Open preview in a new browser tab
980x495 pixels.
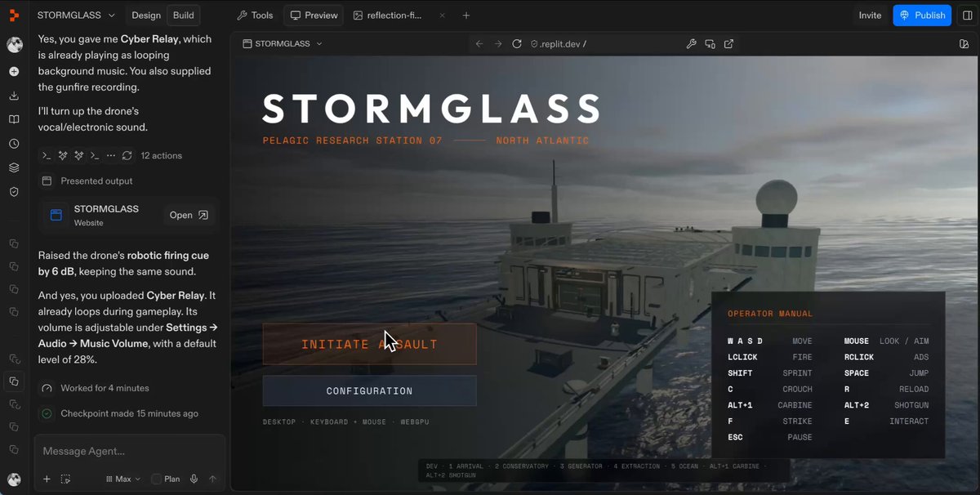(728, 44)
